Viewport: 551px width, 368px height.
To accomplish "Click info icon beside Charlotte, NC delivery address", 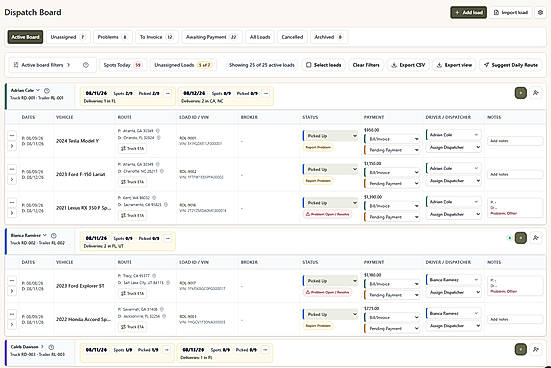I will [x=162, y=171].
